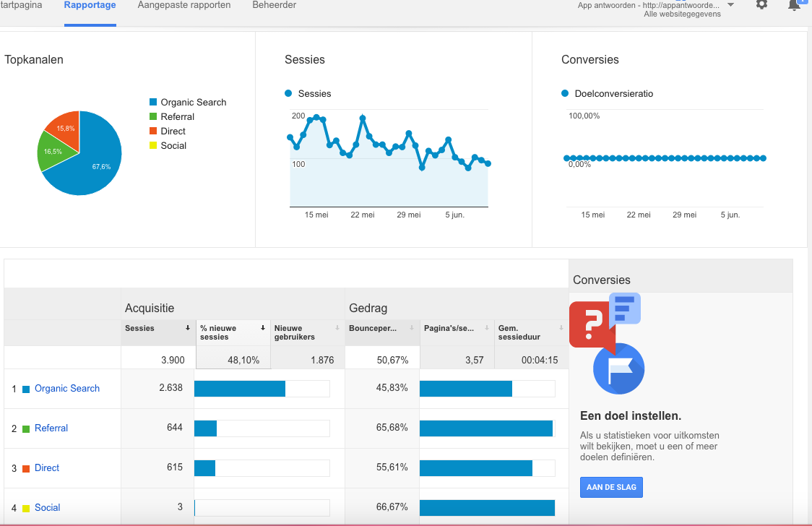The image size is (812, 526).
Task: Click the orange square in Direct row
Action: click(26, 469)
